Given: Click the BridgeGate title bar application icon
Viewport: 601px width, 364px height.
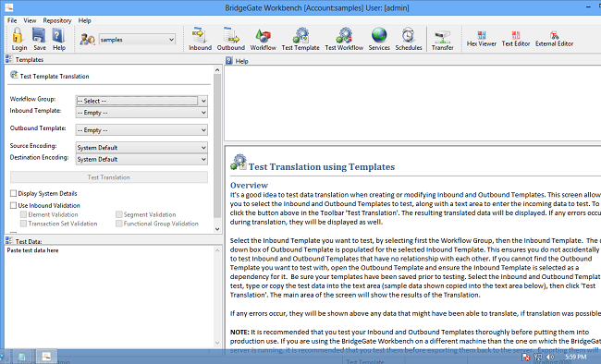Looking at the screenshot, I should tap(9, 7).
